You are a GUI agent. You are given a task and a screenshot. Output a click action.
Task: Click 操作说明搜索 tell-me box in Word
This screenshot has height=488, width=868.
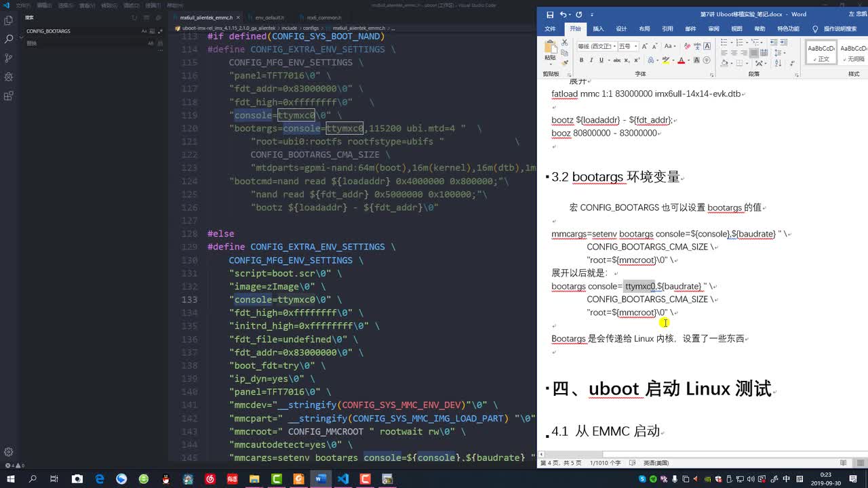tap(840, 29)
